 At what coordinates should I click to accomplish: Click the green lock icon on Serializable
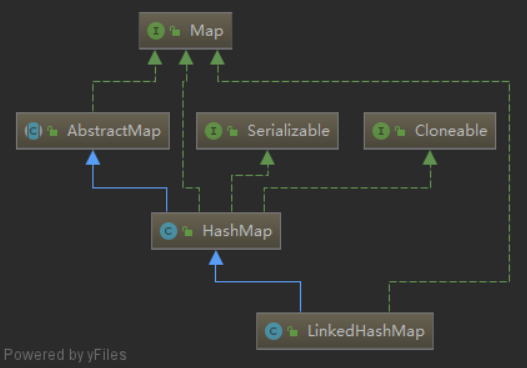[233, 131]
